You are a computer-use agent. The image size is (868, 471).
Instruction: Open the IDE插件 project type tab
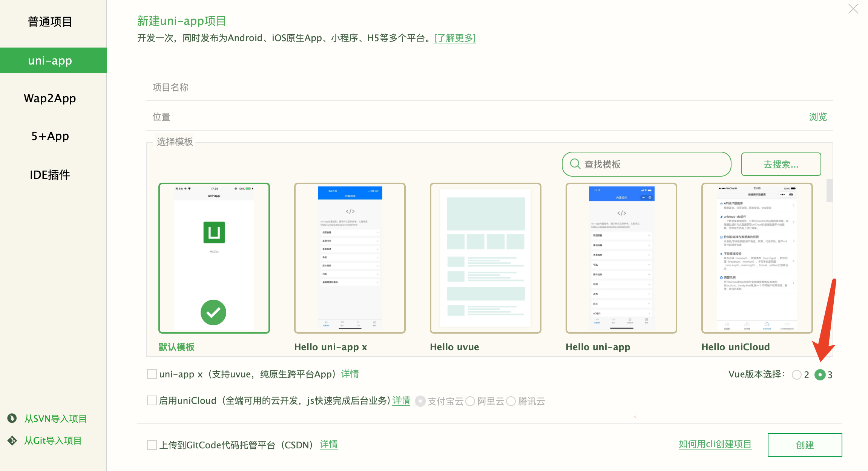click(50, 175)
